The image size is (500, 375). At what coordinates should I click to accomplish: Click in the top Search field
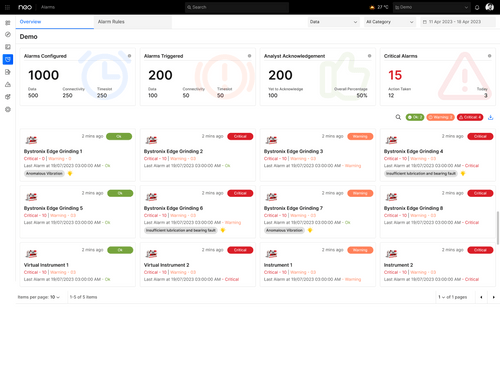tap(237, 7)
